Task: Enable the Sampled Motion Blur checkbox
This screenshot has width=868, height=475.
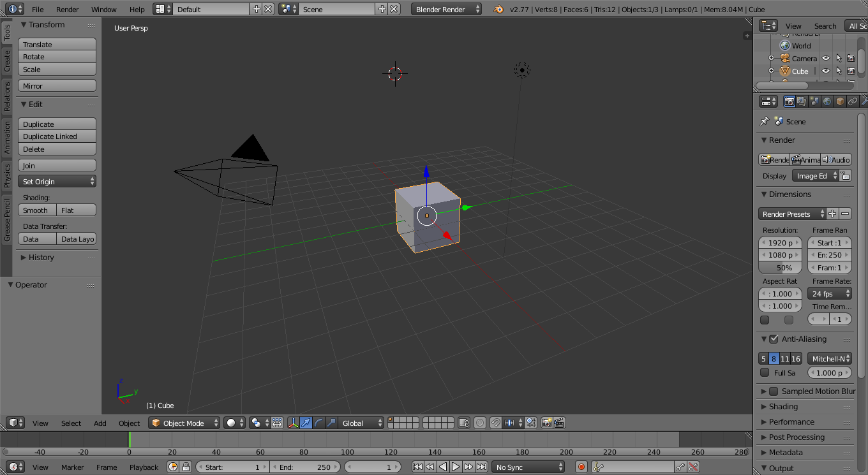Action: pos(774,391)
